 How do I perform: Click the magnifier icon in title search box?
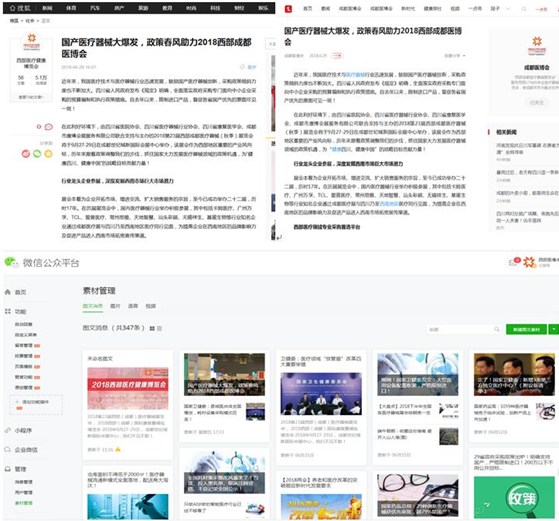tap(497, 329)
